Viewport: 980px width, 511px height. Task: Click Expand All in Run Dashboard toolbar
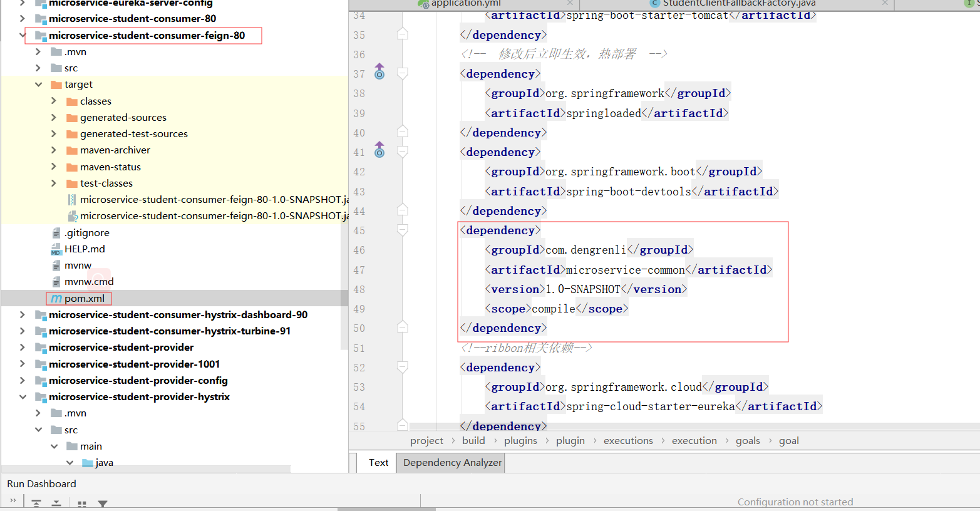coord(36,503)
